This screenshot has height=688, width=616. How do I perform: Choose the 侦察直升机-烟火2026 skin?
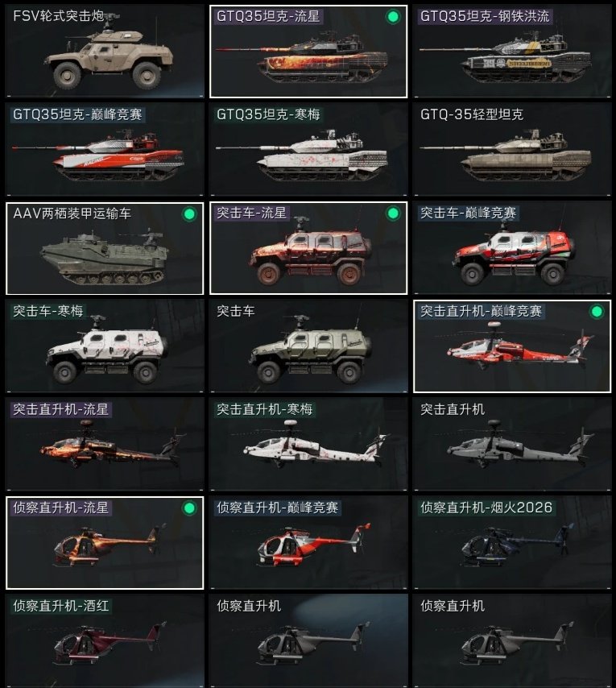(x=511, y=543)
